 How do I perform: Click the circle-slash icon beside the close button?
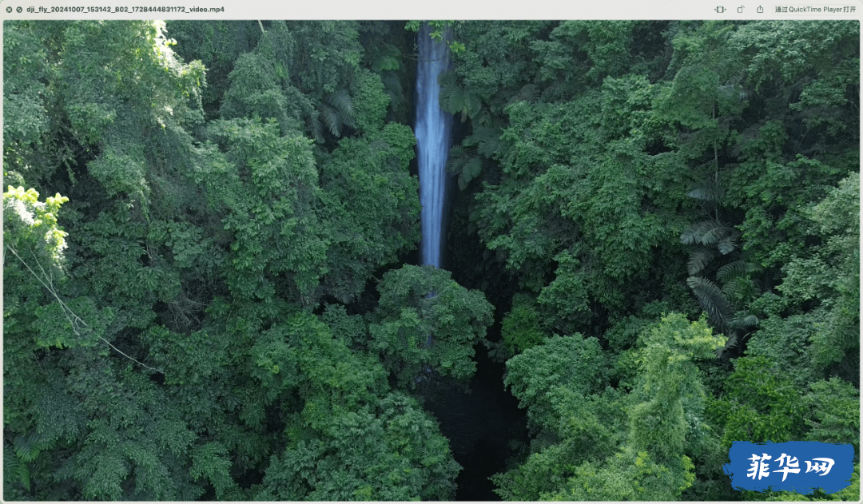(x=19, y=10)
